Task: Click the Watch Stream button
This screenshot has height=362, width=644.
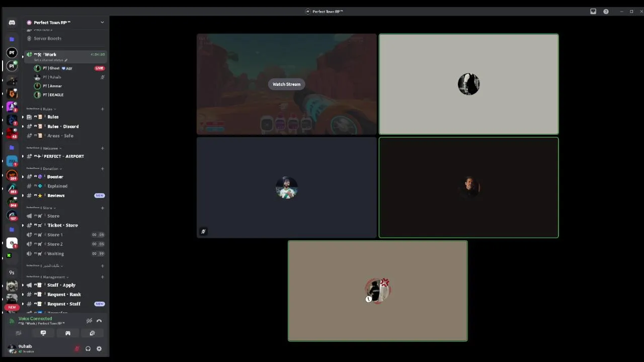Action: pyautogui.click(x=286, y=84)
